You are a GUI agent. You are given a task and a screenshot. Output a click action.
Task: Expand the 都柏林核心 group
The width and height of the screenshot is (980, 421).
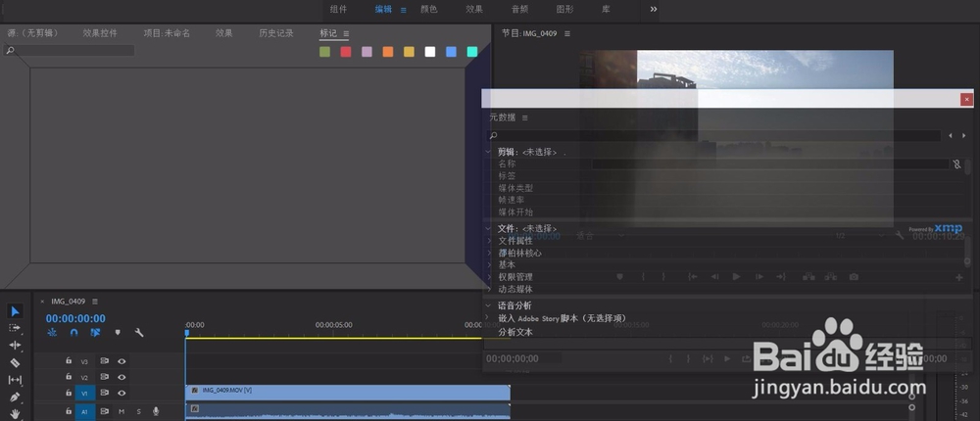coord(489,253)
